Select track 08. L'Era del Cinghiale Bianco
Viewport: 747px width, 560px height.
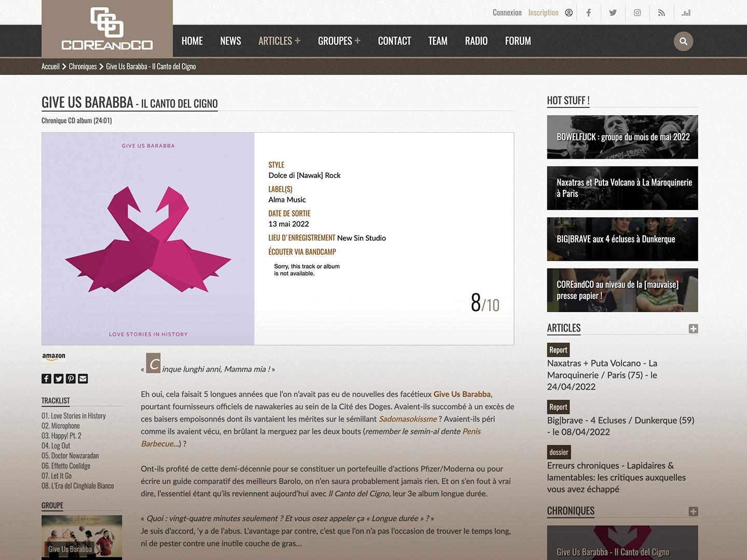pos(78,486)
